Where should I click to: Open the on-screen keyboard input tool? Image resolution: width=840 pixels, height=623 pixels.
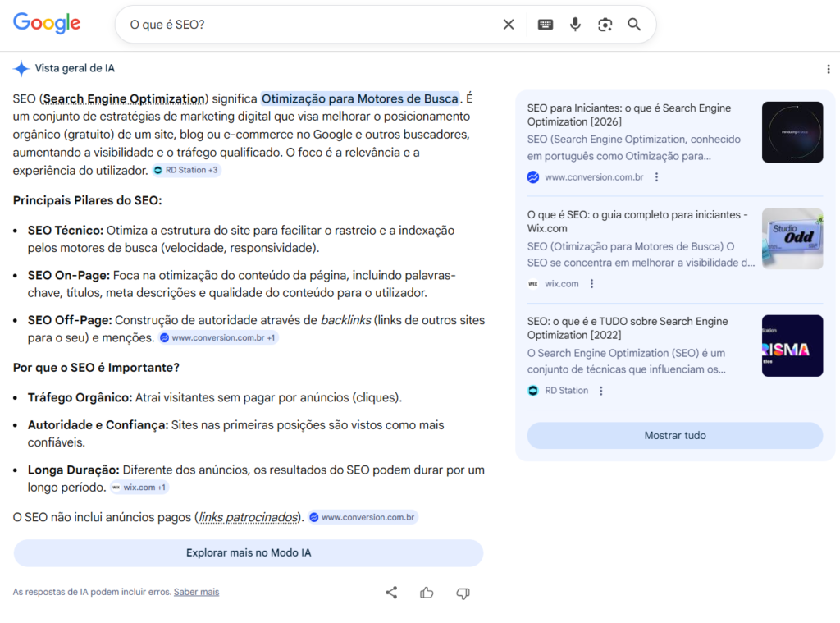[x=546, y=25]
